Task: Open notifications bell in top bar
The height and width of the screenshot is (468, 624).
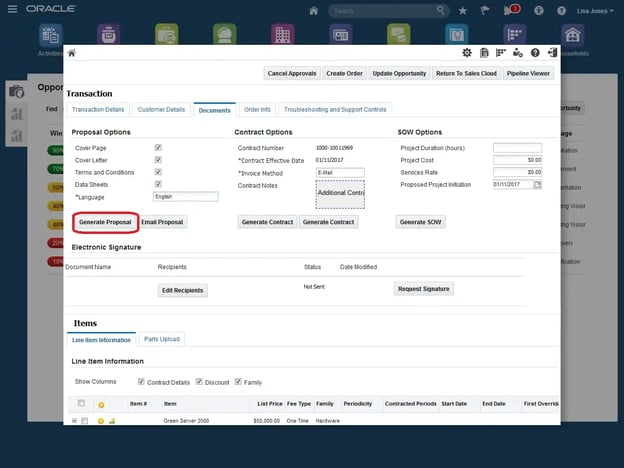Action: pos(509,10)
